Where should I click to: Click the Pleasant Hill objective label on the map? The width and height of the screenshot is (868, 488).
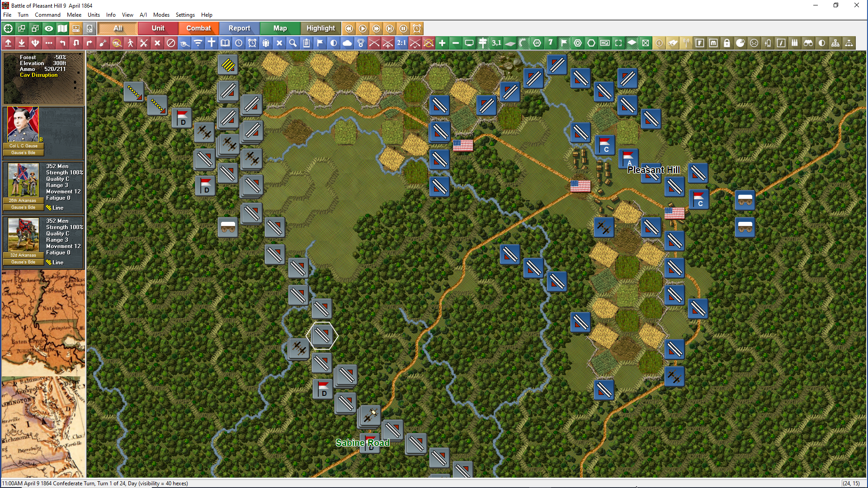(x=653, y=170)
